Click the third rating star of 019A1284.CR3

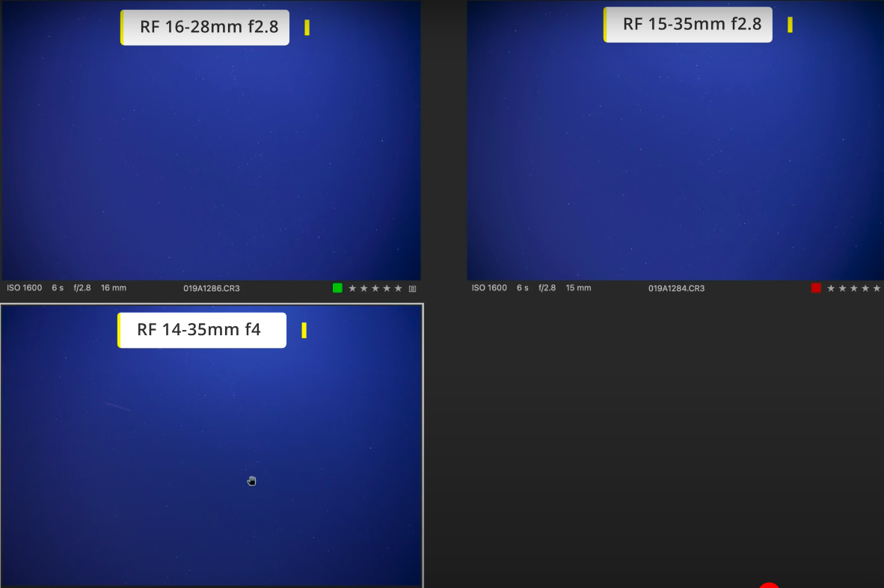(854, 289)
